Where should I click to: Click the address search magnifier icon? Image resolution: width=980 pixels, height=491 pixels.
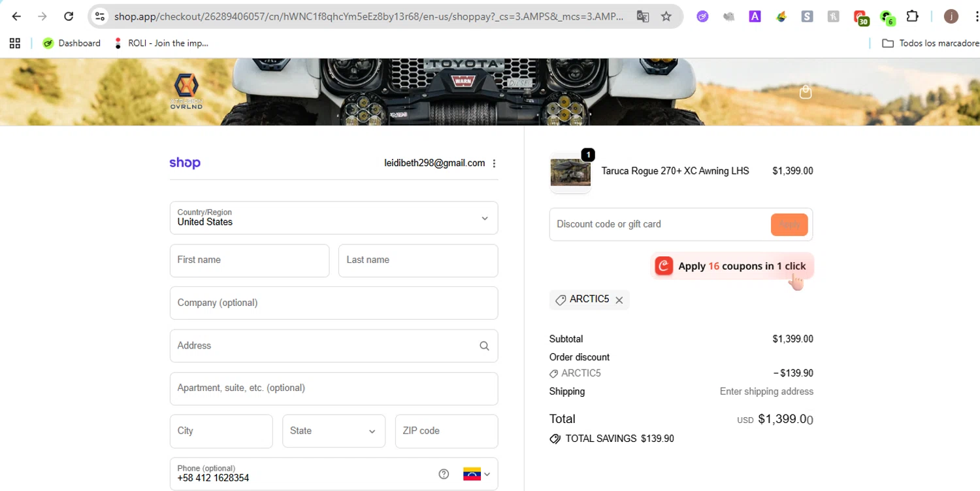coord(484,346)
